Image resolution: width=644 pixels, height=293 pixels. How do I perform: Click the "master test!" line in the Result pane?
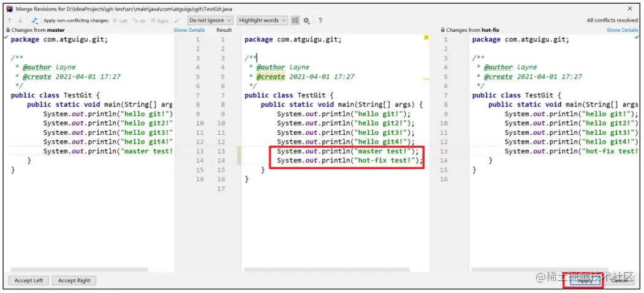click(x=348, y=151)
